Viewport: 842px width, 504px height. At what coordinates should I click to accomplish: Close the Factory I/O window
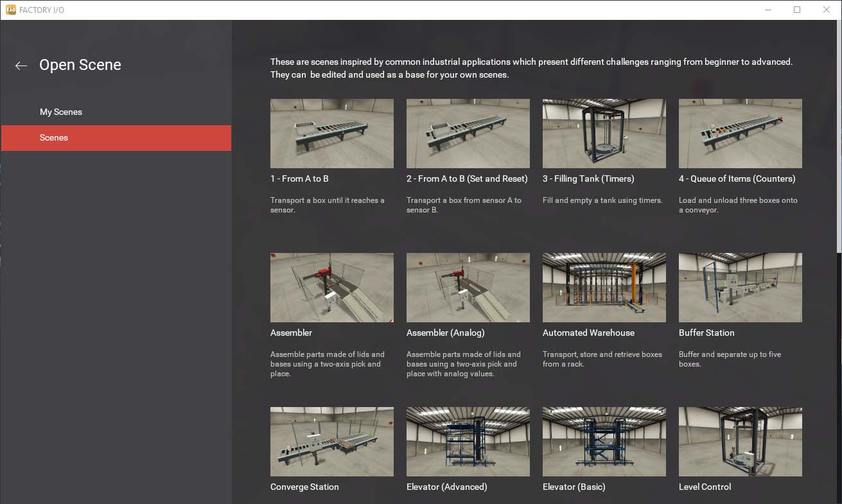coord(827,10)
